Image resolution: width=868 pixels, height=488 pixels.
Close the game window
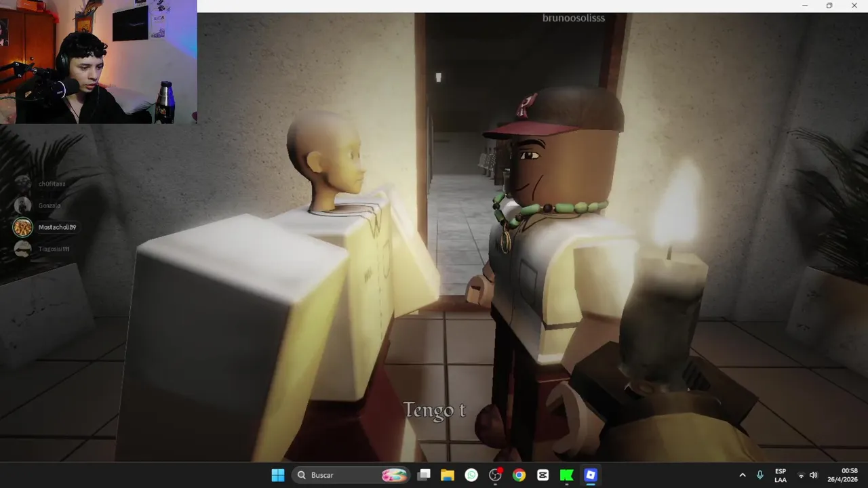click(x=854, y=5)
